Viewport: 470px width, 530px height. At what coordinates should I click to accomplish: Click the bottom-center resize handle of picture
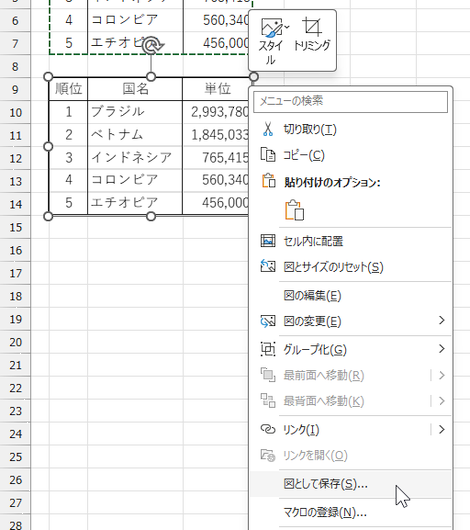click(x=151, y=216)
